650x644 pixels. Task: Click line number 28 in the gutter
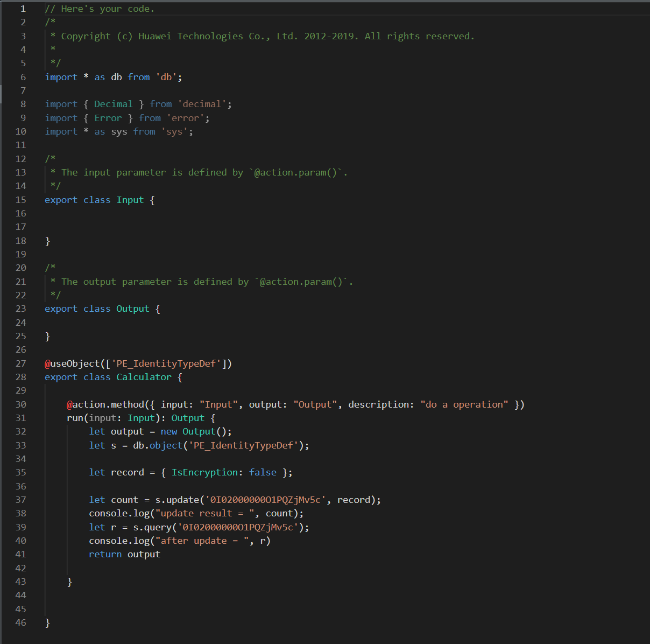(x=20, y=377)
